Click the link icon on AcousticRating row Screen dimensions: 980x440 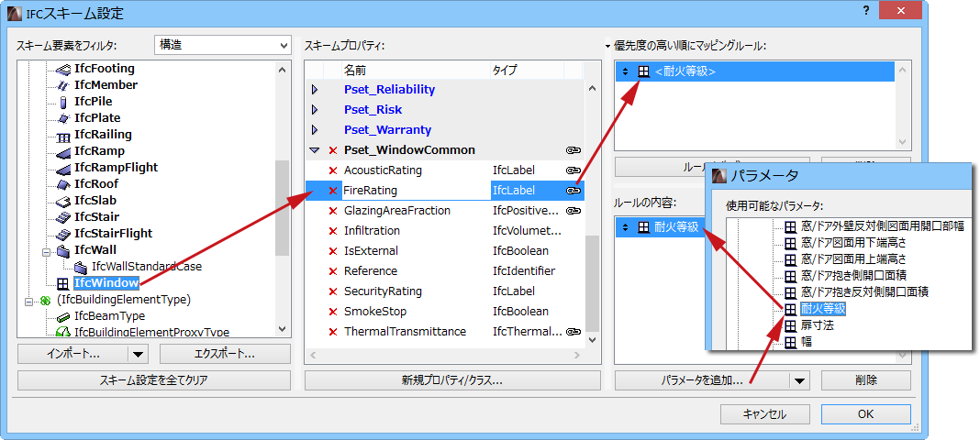[574, 170]
